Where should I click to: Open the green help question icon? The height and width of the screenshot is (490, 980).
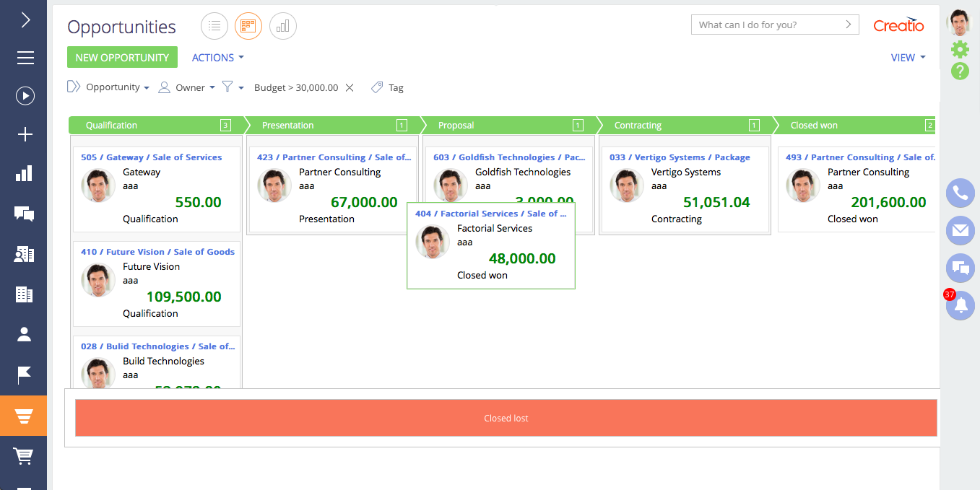click(x=960, y=71)
